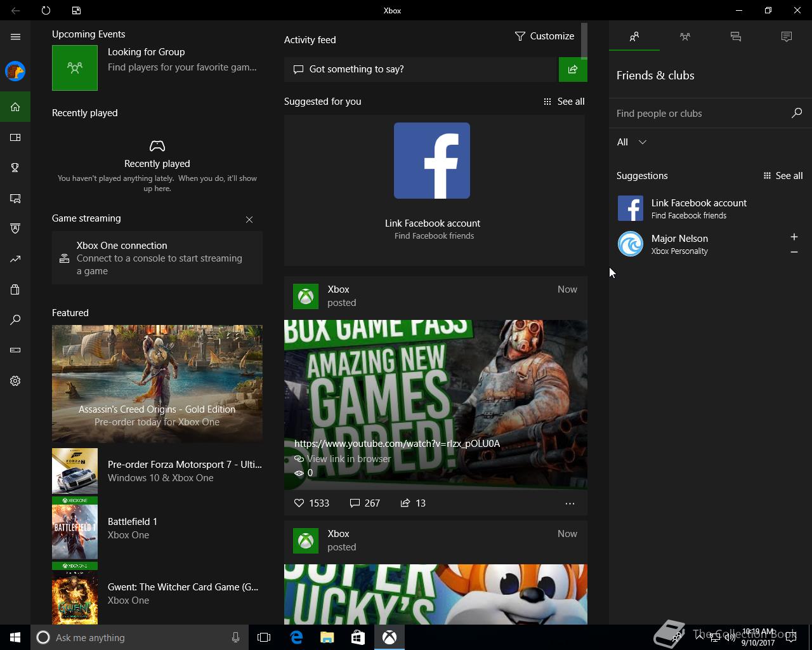Image resolution: width=812 pixels, height=650 pixels.
Task: Open Pre-order Forza Motorsport 7 item
Action: pos(157,471)
